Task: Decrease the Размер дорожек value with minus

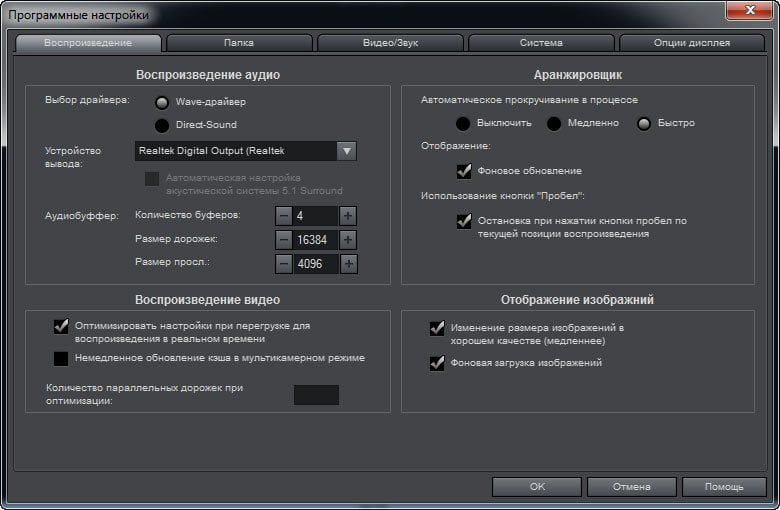Action: (x=284, y=240)
